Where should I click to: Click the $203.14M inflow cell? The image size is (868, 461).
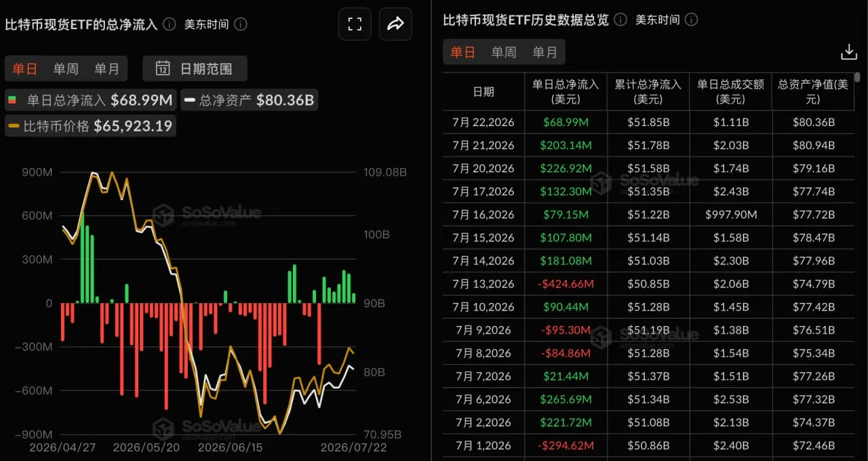[566, 145]
